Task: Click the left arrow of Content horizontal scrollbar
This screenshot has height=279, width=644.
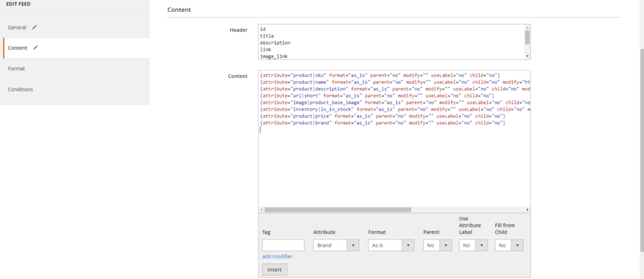Action: [x=262, y=210]
